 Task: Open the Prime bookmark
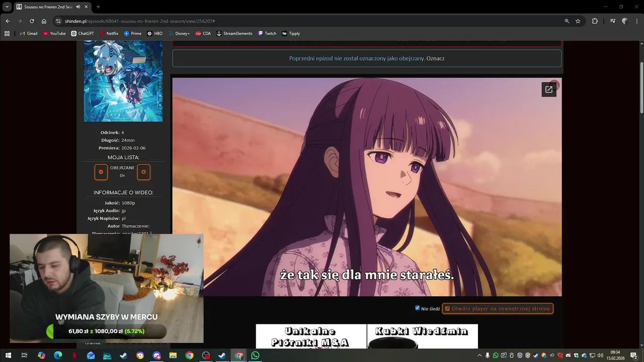tap(133, 34)
